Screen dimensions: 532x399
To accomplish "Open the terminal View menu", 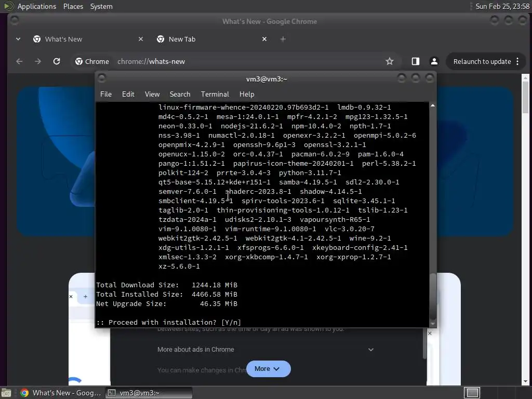I will pyautogui.click(x=152, y=95).
